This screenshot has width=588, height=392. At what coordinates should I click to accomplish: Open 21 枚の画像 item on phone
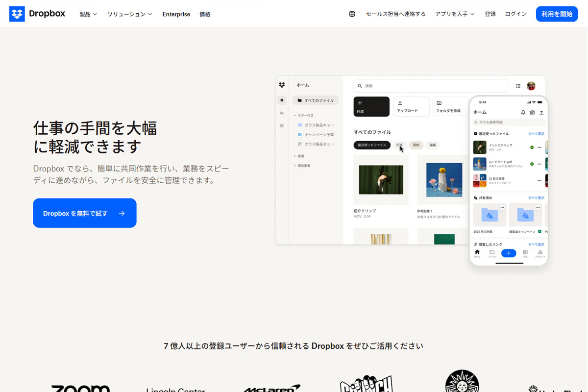click(x=500, y=181)
